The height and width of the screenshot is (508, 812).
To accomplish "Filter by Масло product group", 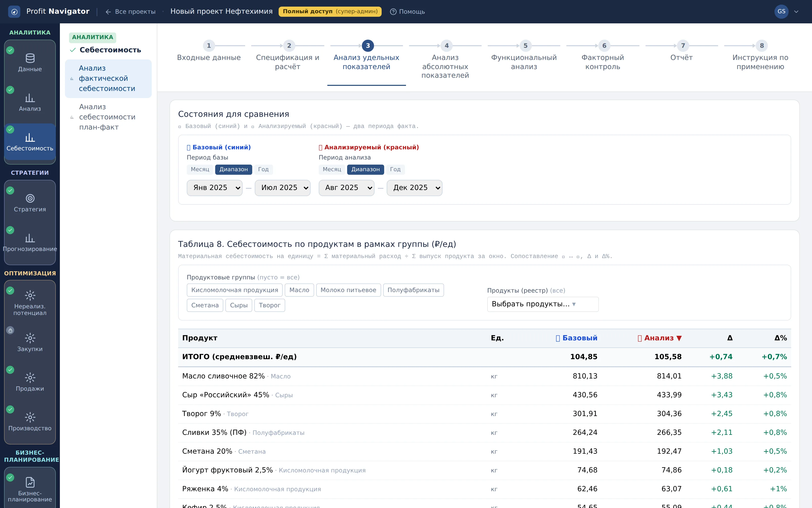I will [x=299, y=290].
